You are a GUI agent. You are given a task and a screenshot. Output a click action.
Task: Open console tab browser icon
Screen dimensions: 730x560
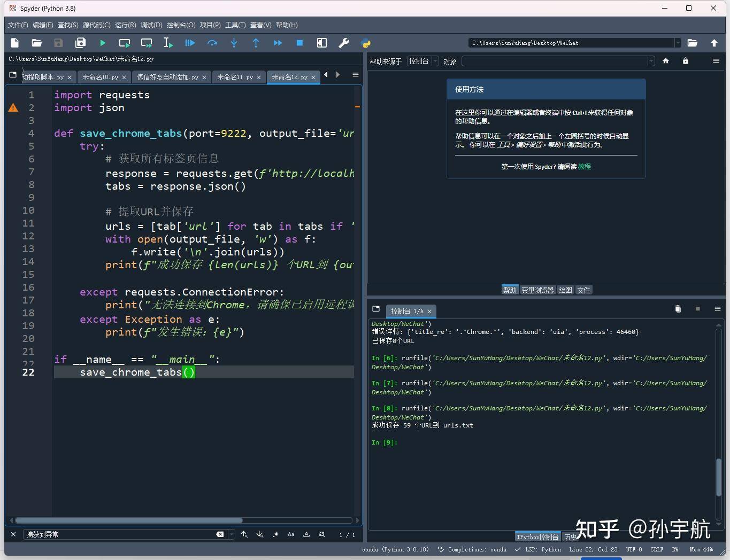[x=376, y=309]
